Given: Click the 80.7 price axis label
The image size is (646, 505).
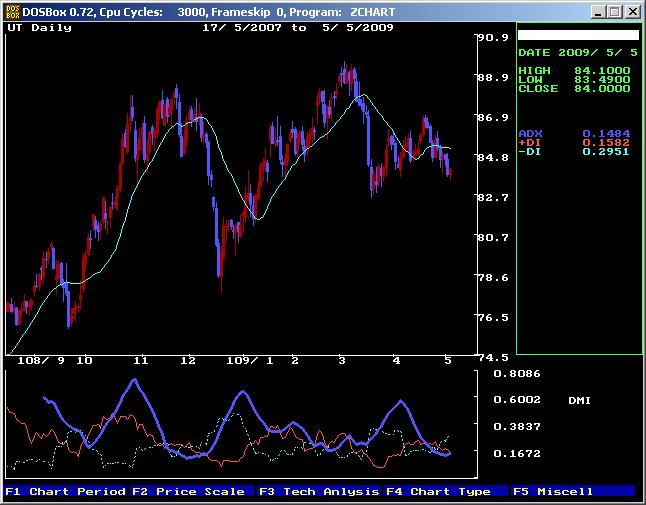Looking at the screenshot, I should click(x=493, y=237).
